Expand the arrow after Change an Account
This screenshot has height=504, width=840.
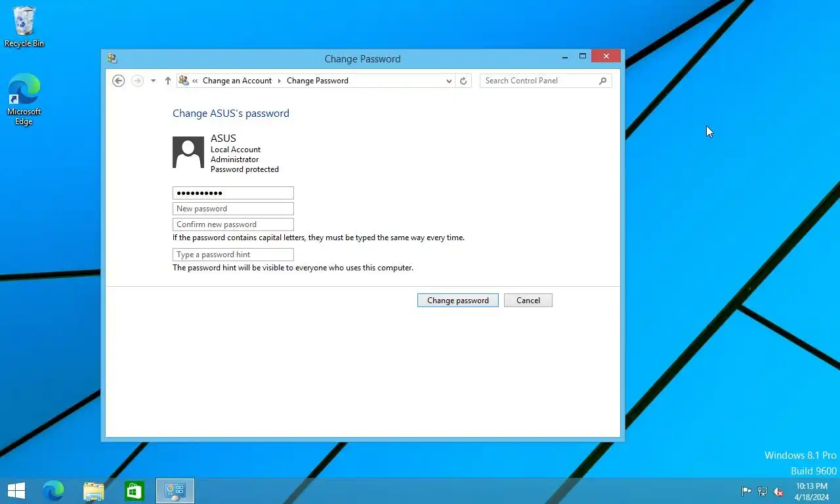(279, 81)
